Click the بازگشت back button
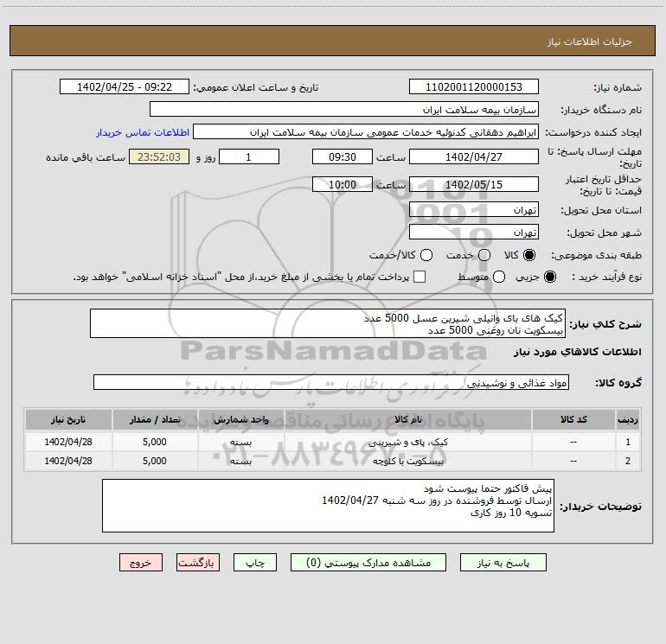 pyautogui.click(x=198, y=563)
